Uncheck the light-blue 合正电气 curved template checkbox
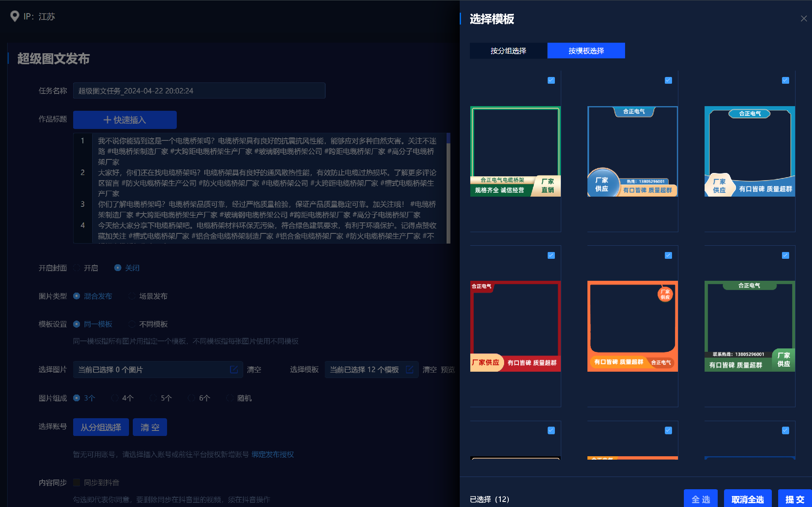 [785, 80]
